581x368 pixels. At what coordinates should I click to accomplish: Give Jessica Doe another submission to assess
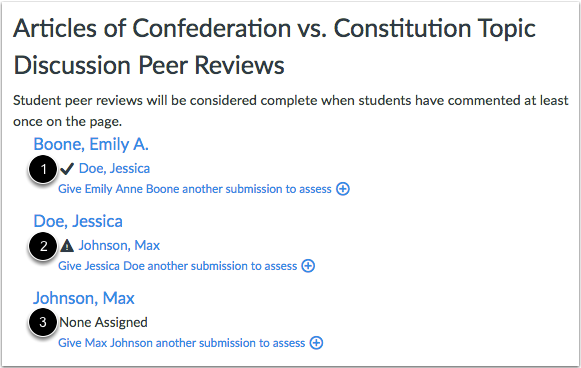tap(178, 266)
